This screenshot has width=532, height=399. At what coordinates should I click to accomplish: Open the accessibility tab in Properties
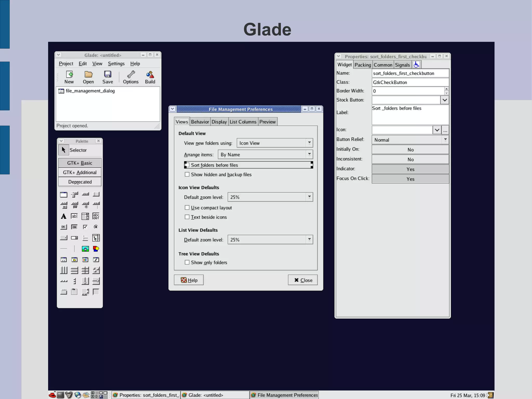pyautogui.click(x=416, y=65)
